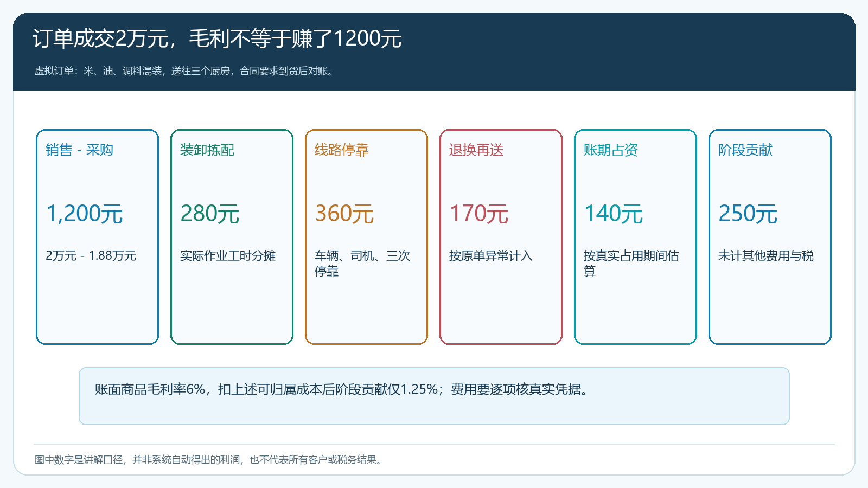Click the 实际作业工时分摊 description

coord(228,255)
